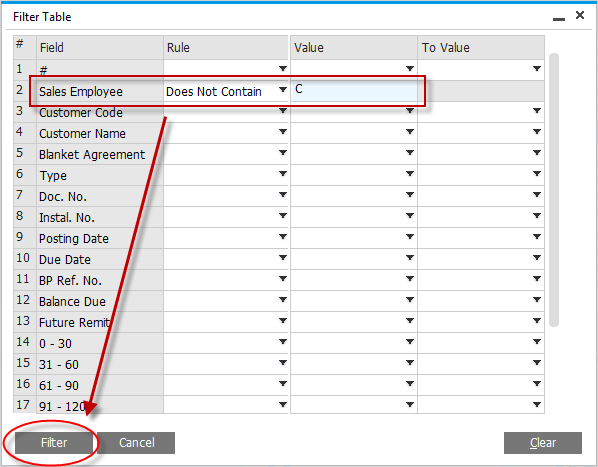Select the Sales Employee field row
598x467 pixels.
pyautogui.click(x=100, y=91)
